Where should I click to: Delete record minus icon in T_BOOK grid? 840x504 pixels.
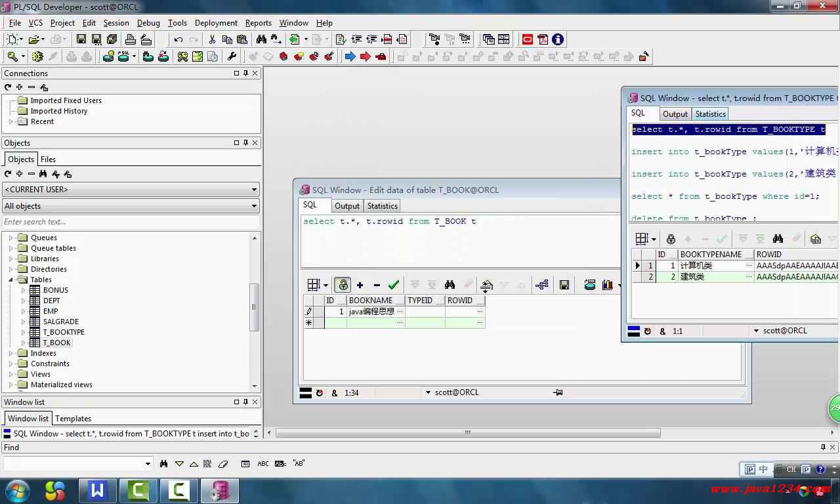point(377,285)
